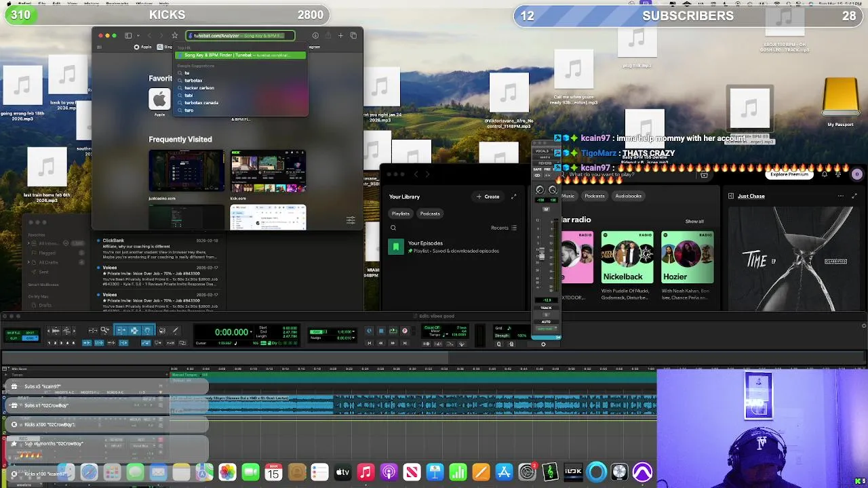This screenshot has height=488, width=868.
Task: Click Return to Zero in Pro Tools transport
Action: (x=369, y=343)
